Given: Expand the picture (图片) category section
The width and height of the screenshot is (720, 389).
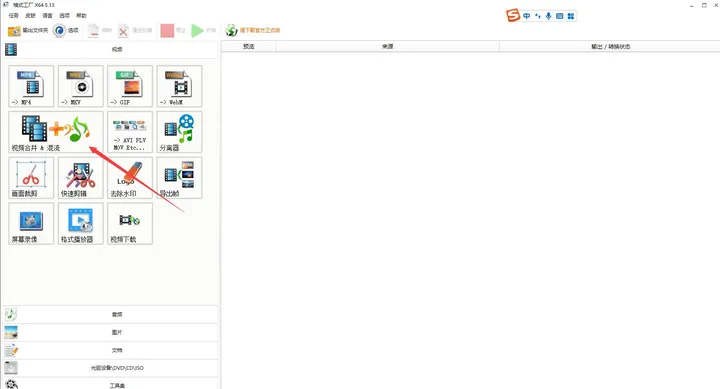Looking at the screenshot, I should click(110, 333).
